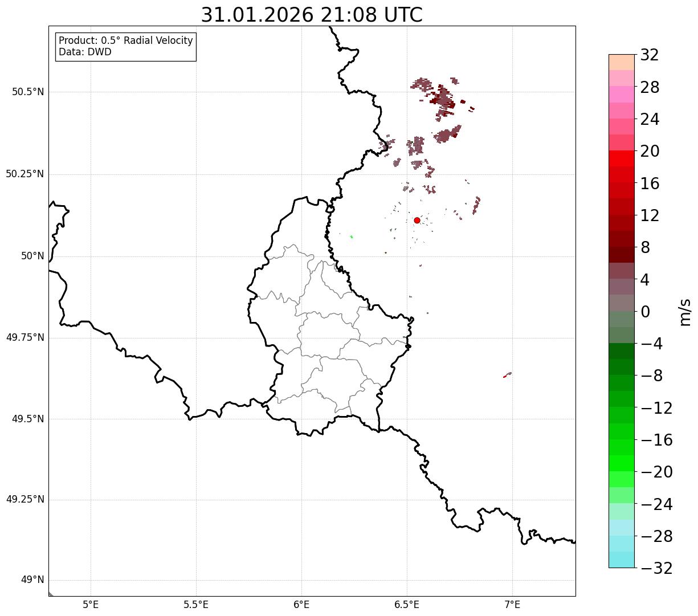698x616 pixels.
Task: Click the Data: DWD label
Action: 85,52
